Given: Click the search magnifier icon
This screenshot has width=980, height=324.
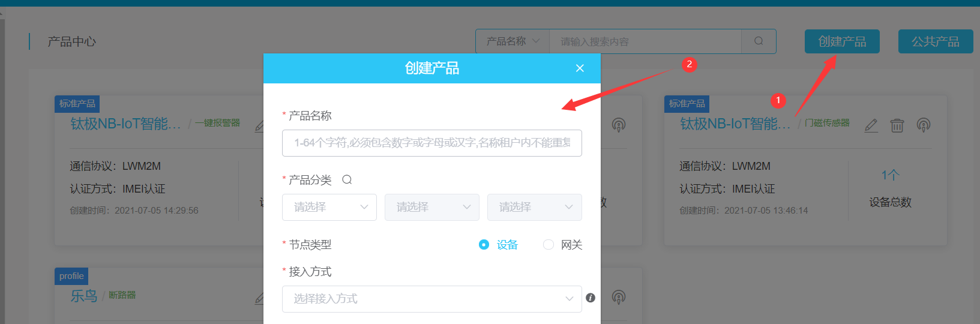Looking at the screenshot, I should [759, 41].
